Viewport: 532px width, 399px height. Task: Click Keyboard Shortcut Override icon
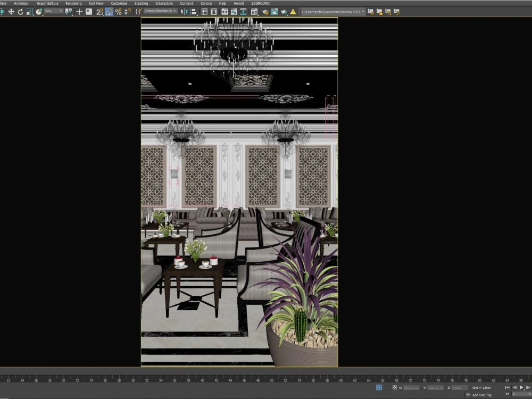click(88, 12)
